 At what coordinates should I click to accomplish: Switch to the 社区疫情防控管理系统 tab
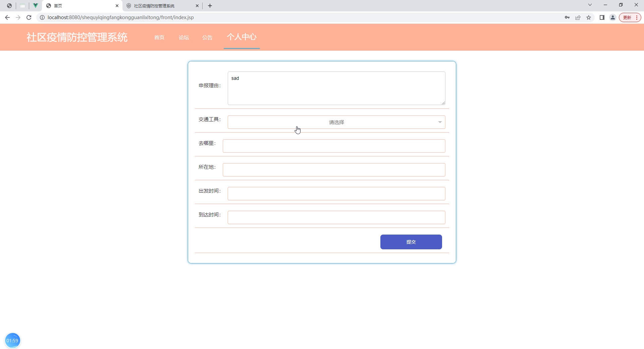click(163, 6)
